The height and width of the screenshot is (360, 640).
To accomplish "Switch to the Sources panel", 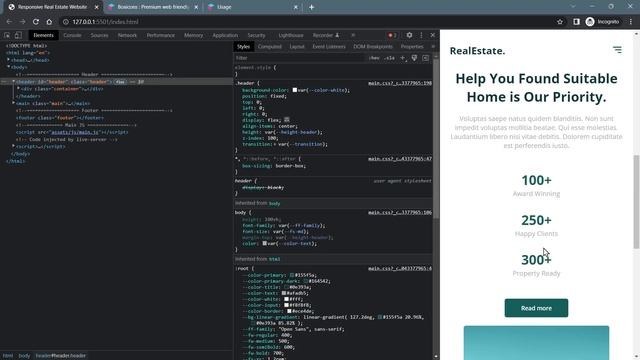I will [100, 36].
